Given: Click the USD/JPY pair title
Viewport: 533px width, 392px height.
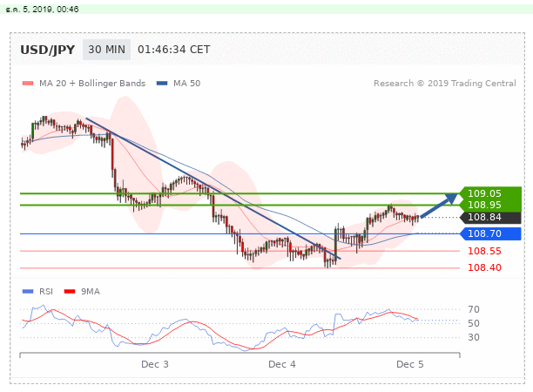Looking at the screenshot, I should tap(47, 50).
